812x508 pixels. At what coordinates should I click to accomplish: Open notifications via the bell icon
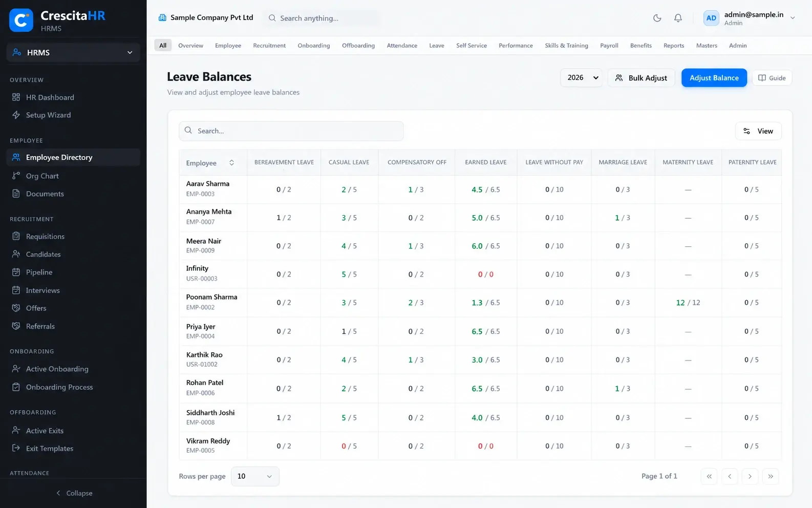(678, 18)
